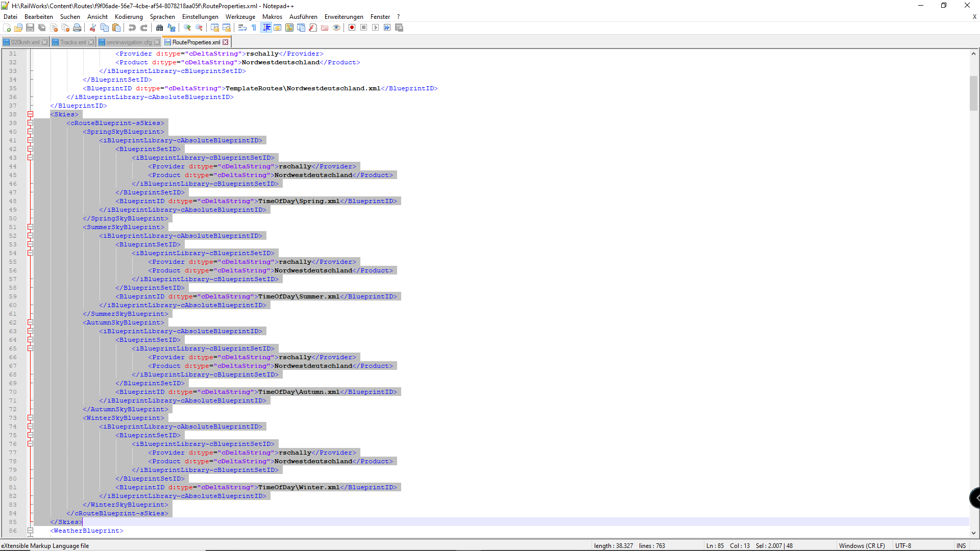Image resolution: width=980 pixels, height=551 pixels.
Task: Click the Zoom In magnifier icon
Action: (187, 28)
